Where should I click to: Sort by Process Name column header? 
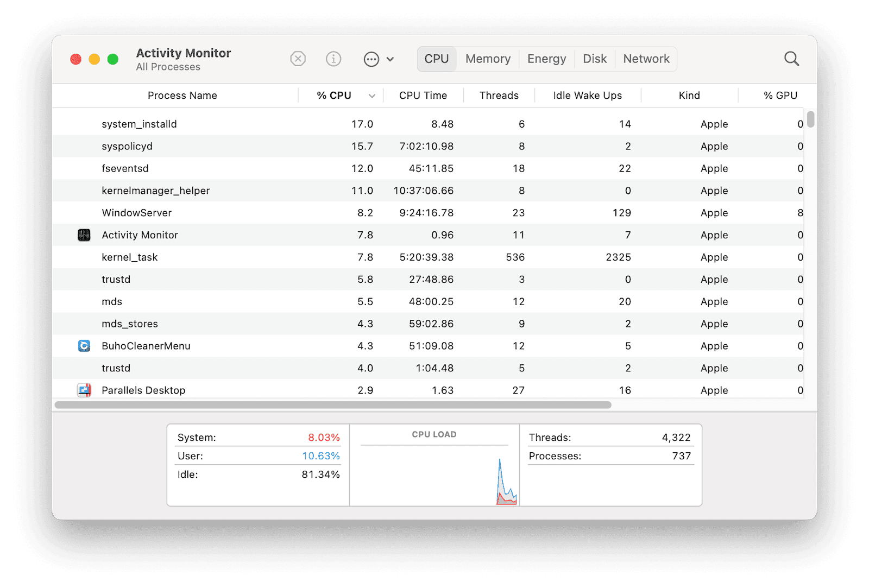click(182, 96)
